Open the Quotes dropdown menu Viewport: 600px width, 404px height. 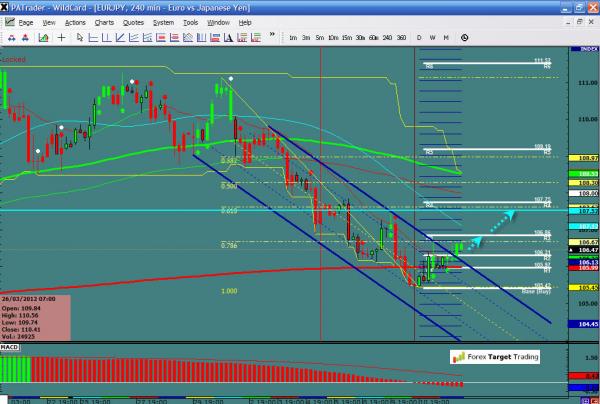tap(133, 21)
